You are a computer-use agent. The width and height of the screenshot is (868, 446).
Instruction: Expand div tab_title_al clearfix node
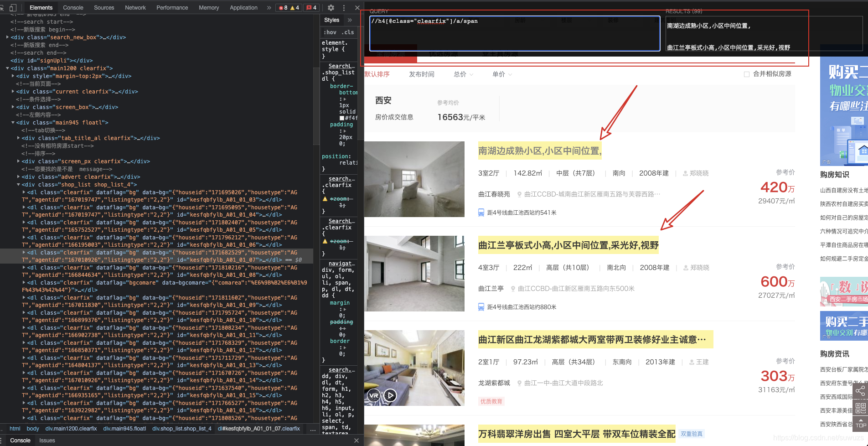18,138
